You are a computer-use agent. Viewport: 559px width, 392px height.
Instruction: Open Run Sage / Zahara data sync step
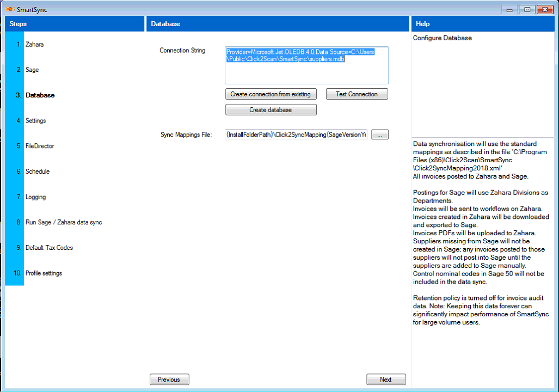pyautogui.click(x=64, y=222)
